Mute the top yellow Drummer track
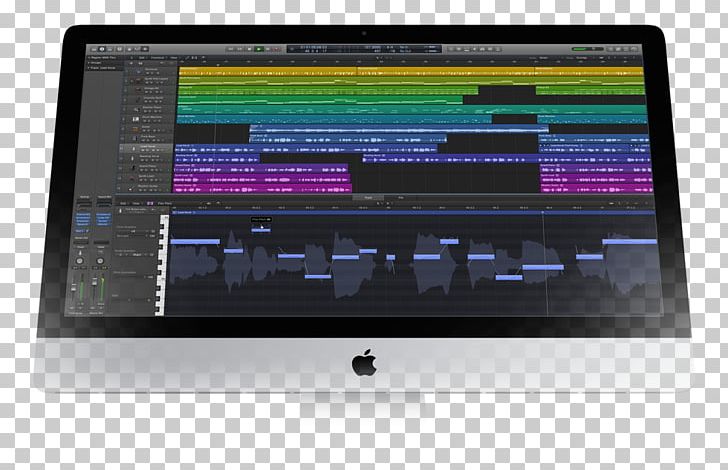This screenshot has width=728, height=470. (x=148, y=73)
